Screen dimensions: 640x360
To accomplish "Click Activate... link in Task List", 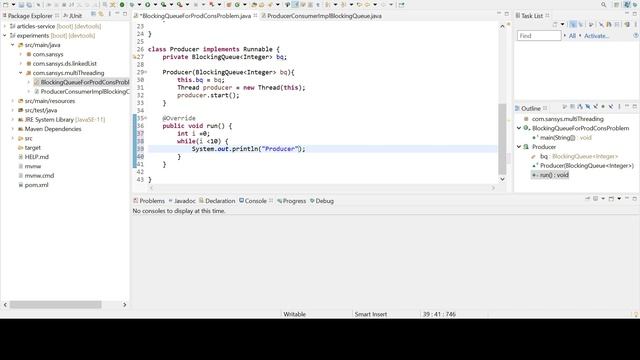I will tap(596, 36).
